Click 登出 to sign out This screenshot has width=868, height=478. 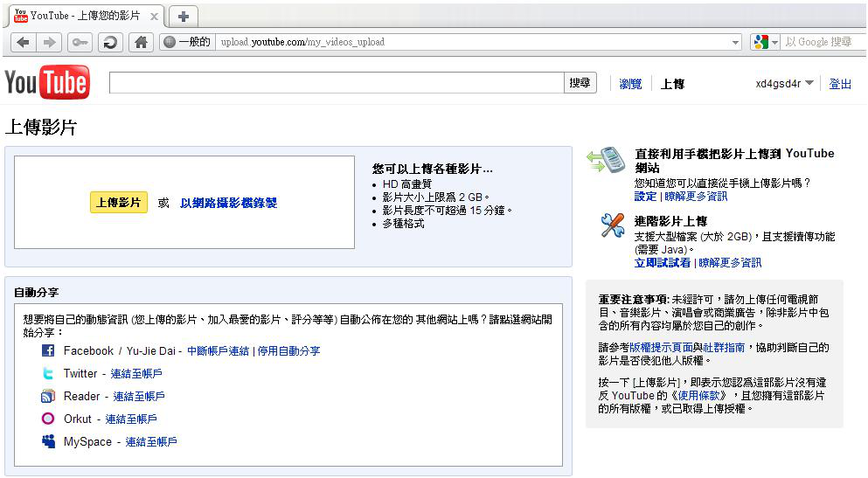(x=840, y=84)
